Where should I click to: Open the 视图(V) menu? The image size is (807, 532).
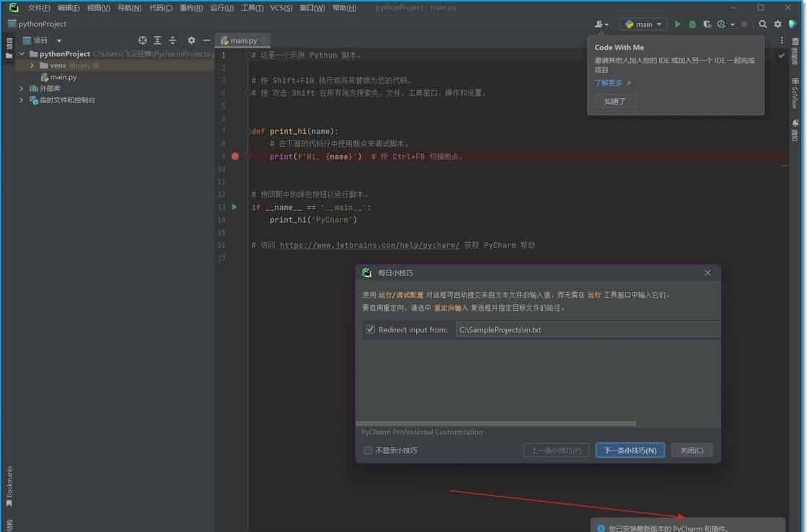(x=98, y=8)
